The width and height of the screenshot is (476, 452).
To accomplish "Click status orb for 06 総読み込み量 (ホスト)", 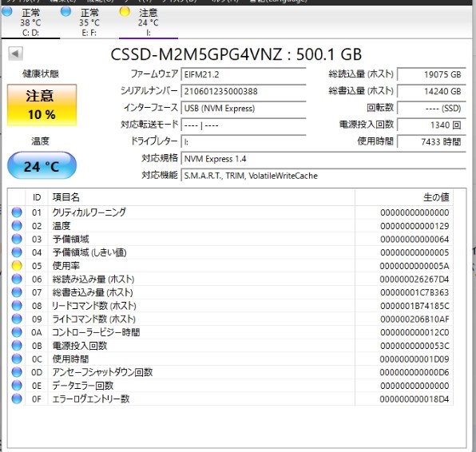I will (x=17, y=279).
